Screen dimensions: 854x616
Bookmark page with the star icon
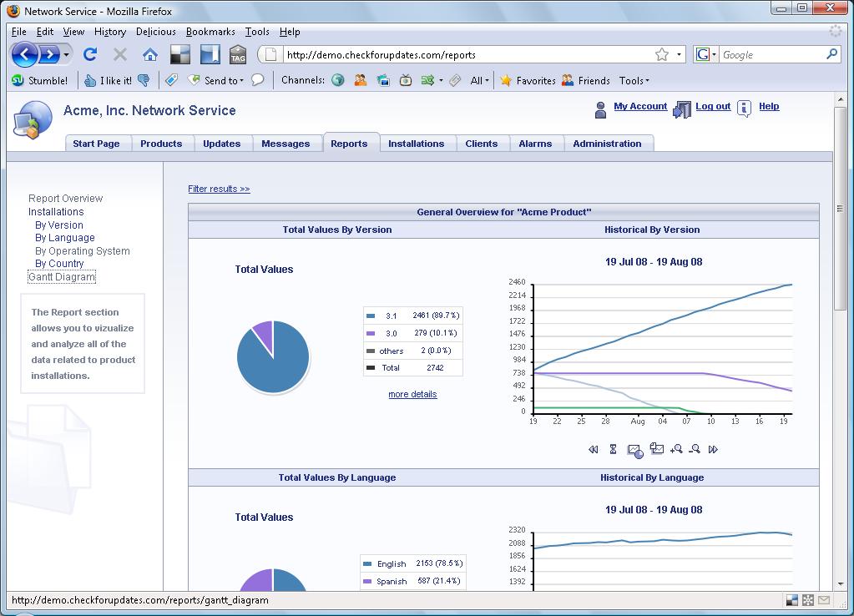(662, 54)
